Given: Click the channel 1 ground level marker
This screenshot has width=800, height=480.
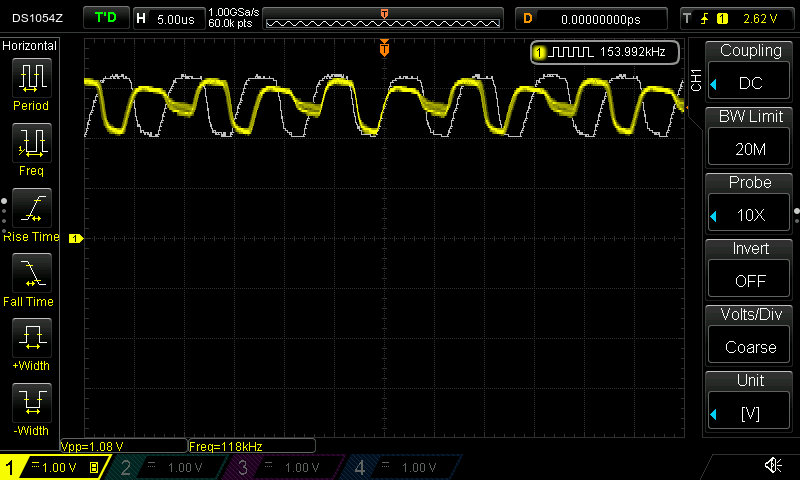Looking at the screenshot, I should click(x=76, y=238).
